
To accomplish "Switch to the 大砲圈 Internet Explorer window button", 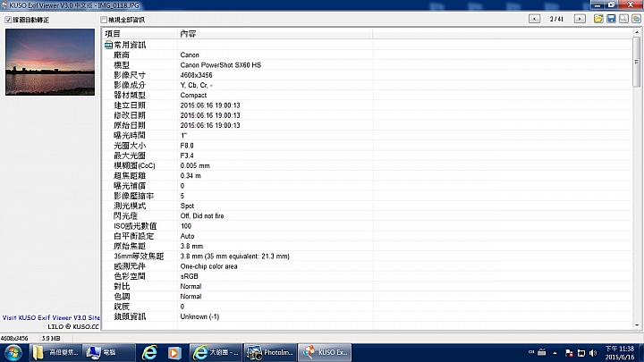I will click(216, 352).
